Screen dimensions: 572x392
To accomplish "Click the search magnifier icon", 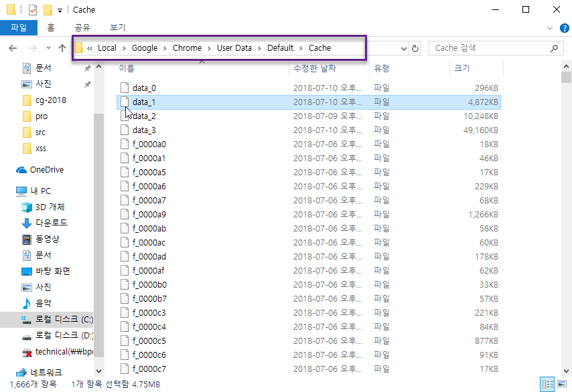I will coord(554,48).
